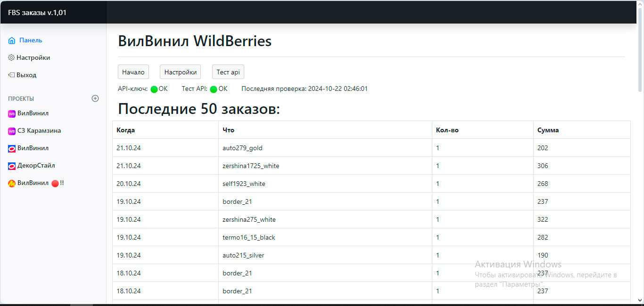Image resolution: width=644 pixels, height=306 pixels.
Task: Click Wildberries icon beside first ВилВинил project
Action: [x=12, y=114]
